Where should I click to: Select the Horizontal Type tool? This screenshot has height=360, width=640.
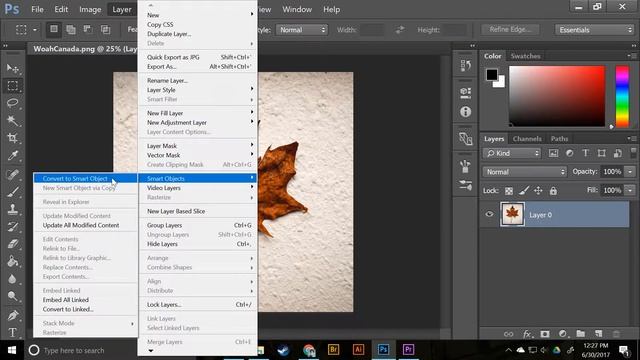13,332
